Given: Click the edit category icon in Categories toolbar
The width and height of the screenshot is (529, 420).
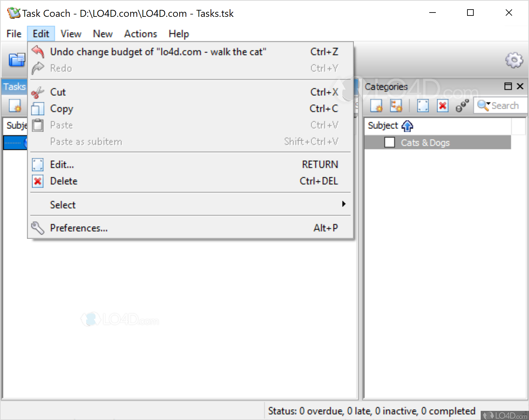Looking at the screenshot, I should (423, 106).
